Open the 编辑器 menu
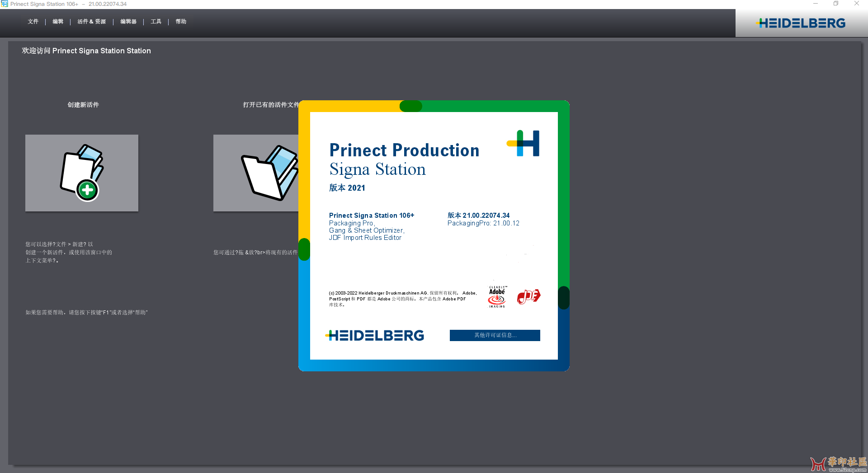Viewport: 868px width, 473px height. point(128,22)
